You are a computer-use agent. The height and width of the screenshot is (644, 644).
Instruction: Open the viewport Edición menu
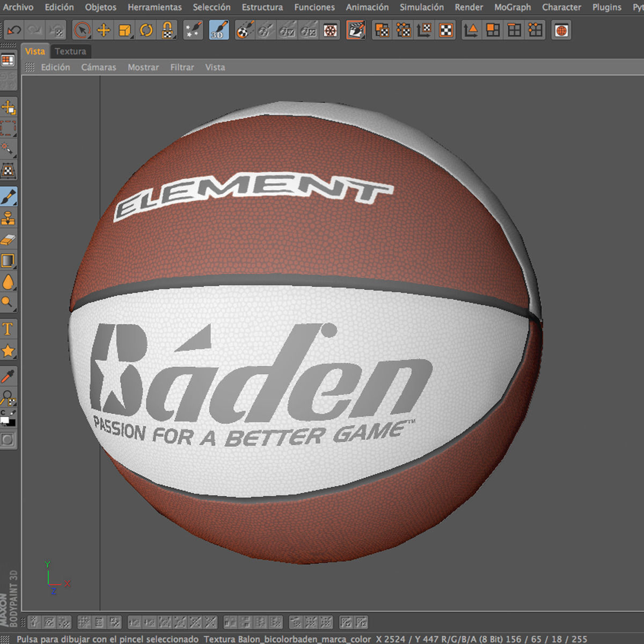pos(56,67)
